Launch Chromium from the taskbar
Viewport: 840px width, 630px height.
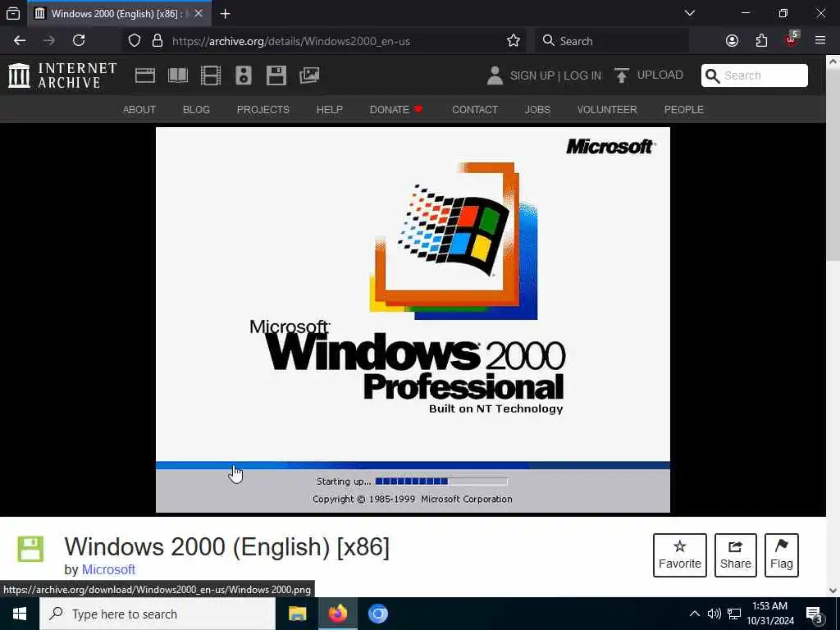click(377, 614)
